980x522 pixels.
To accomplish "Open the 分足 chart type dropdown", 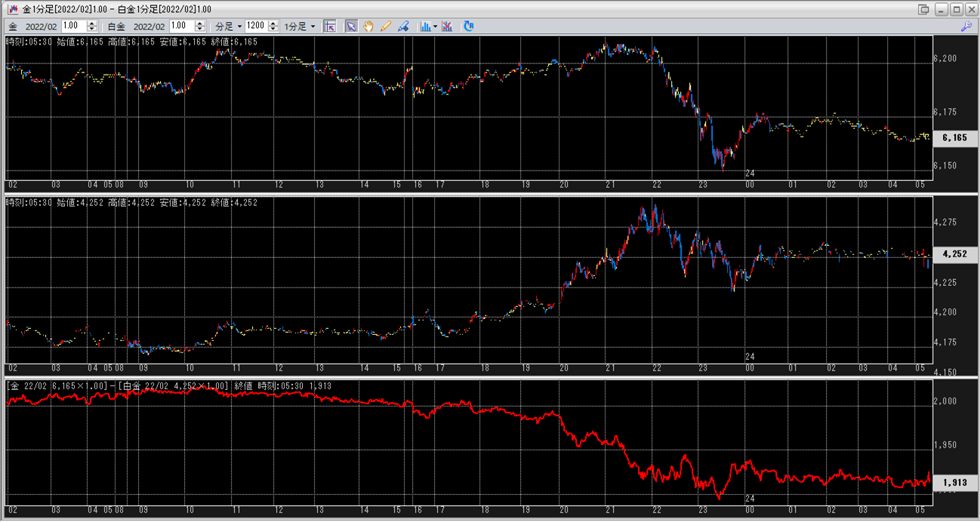I will (x=229, y=26).
